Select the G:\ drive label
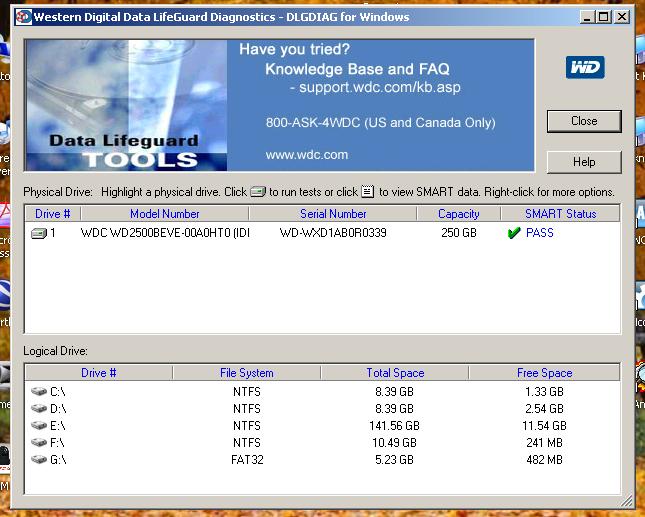The image size is (645, 517). click(x=58, y=460)
